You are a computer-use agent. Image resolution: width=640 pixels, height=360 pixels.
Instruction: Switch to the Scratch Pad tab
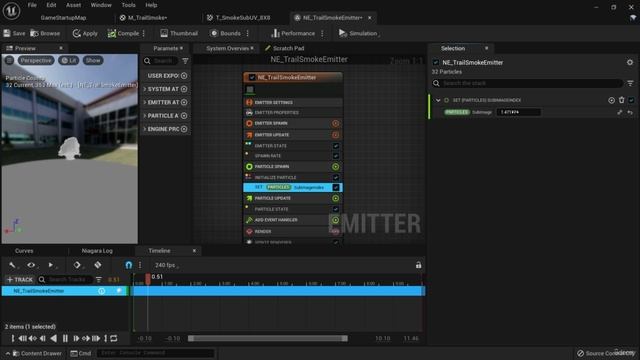[x=284, y=48]
